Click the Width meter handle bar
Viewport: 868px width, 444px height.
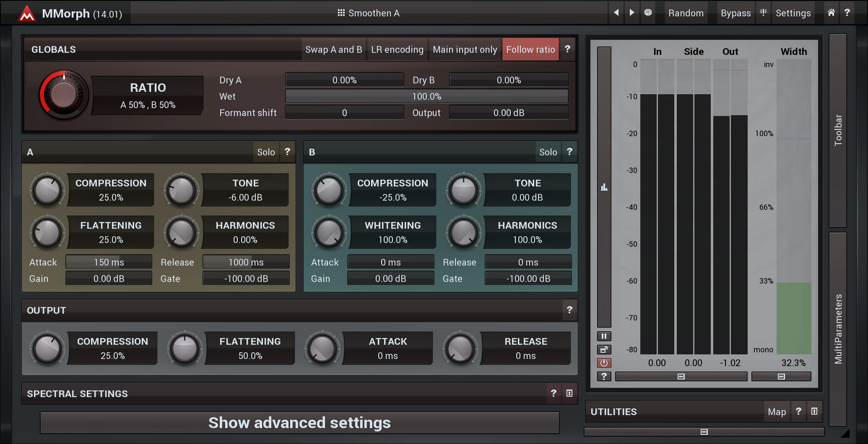pyautogui.click(x=781, y=377)
